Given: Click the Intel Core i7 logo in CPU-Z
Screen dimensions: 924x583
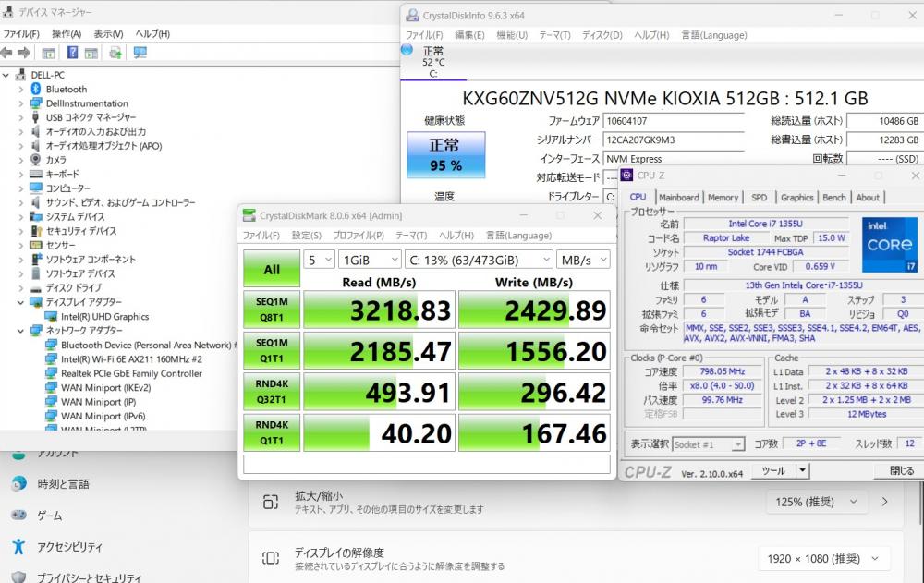Looking at the screenshot, I should (889, 245).
